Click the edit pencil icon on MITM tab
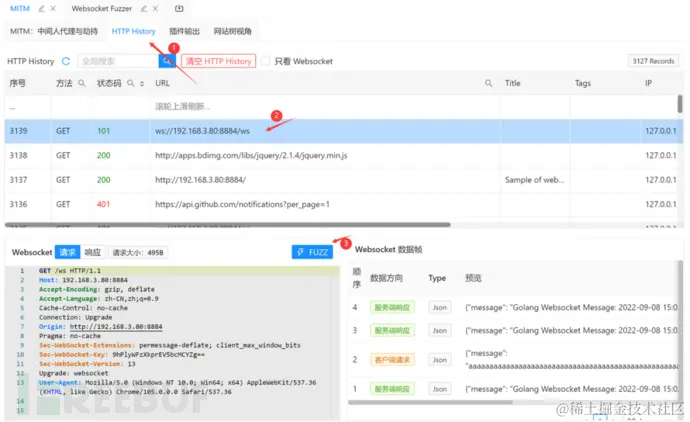 pyautogui.click(x=41, y=8)
